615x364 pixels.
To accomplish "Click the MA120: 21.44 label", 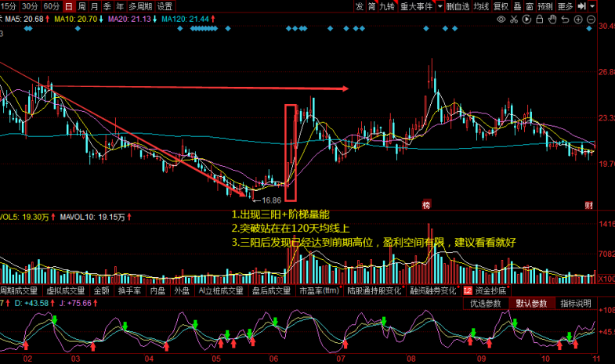I will [x=185, y=19].
